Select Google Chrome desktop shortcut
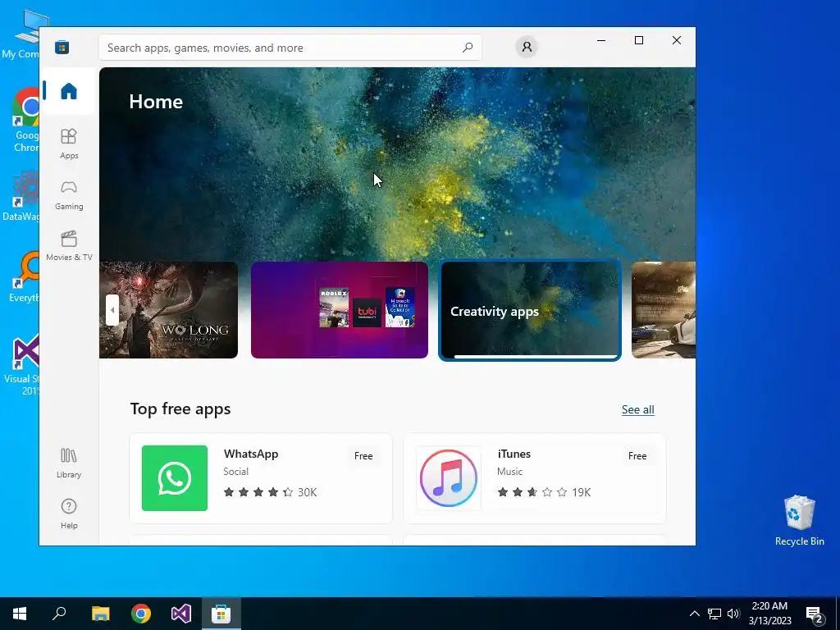The width and height of the screenshot is (840, 630). (25, 120)
